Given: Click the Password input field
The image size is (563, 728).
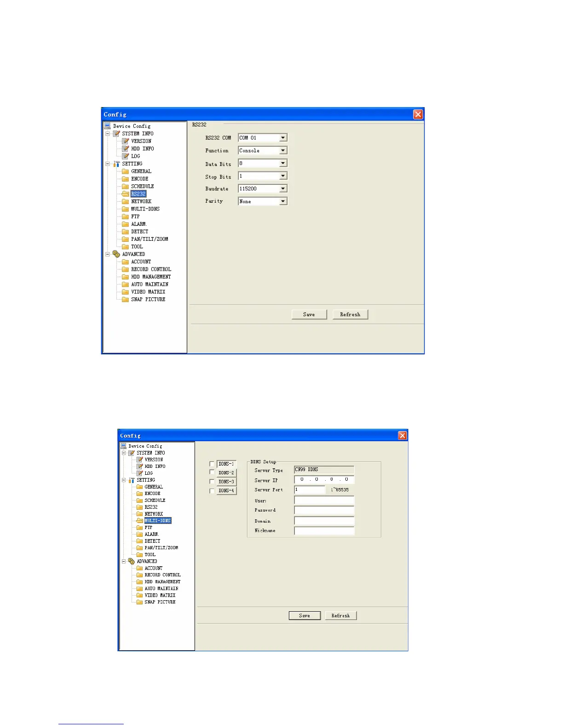Looking at the screenshot, I should [324, 510].
